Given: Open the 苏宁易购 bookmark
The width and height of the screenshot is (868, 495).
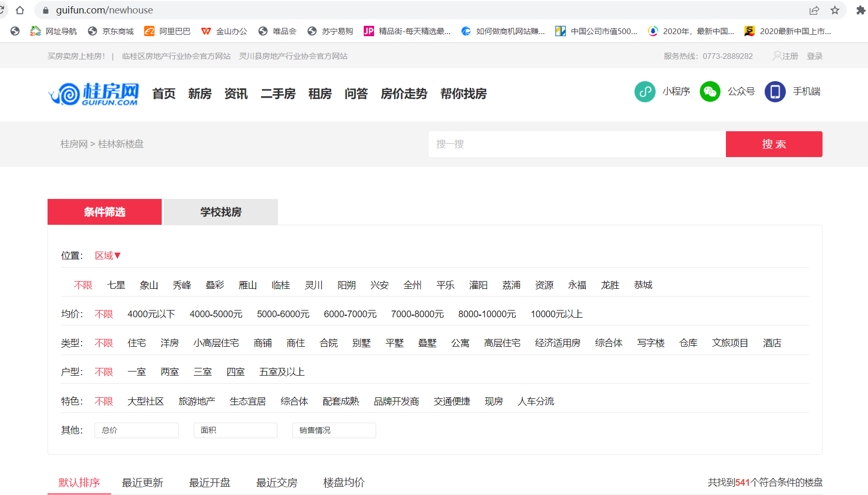Looking at the screenshot, I should pos(330,32).
